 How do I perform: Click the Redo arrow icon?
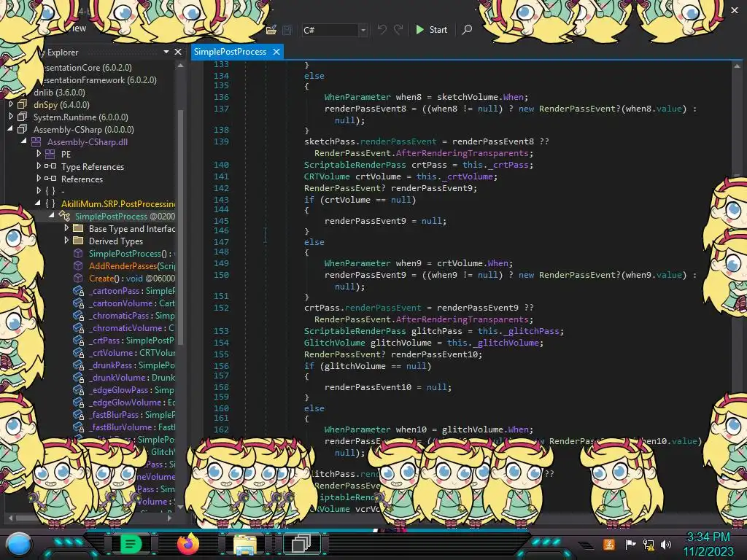click(398, 30)
